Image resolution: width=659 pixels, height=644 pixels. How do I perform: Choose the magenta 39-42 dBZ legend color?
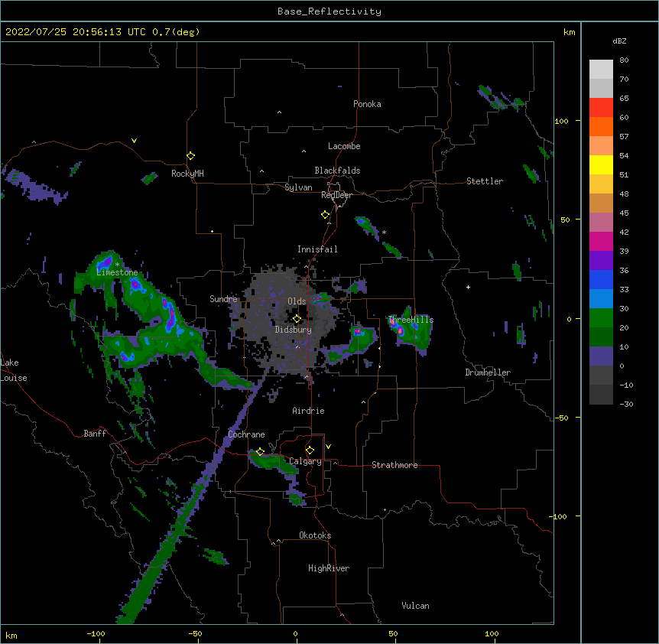click(x=601, y=241)
